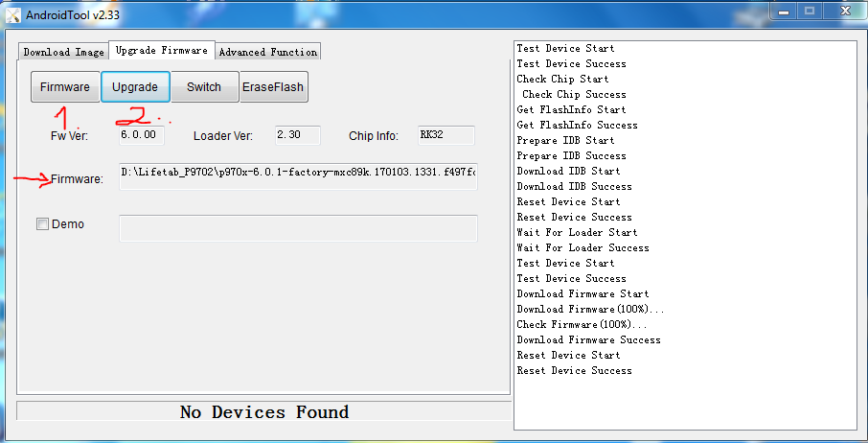
Task: Minimize the AndroidTool window
Action: point(784,11)
